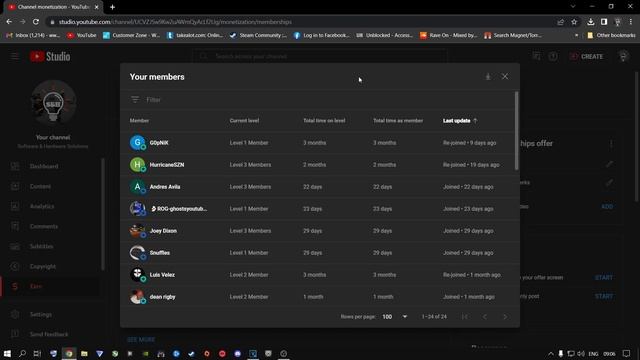The width and height of the screenshot is (640, 360).
Task: Go to previous page of members
Action: [x=485, y=317]
